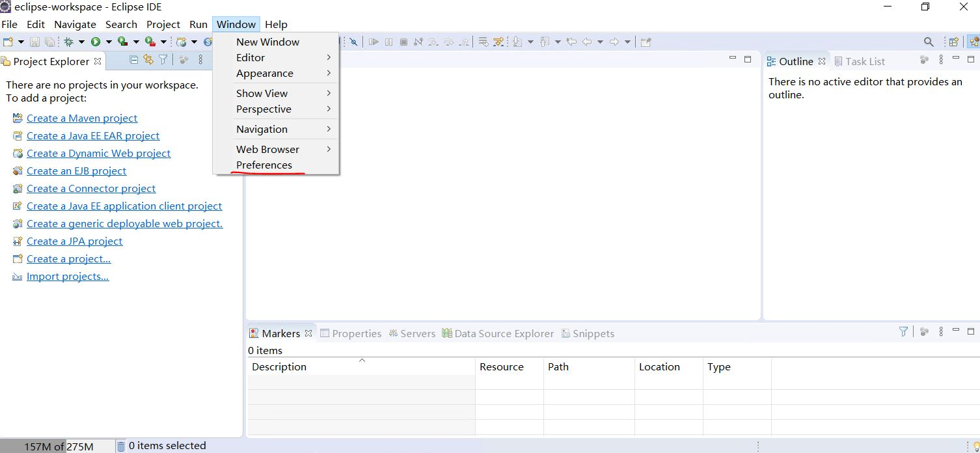Viewport: 980px width, 453px height.
Task: Click the Save toolbar icon
Action: point(34,42)
